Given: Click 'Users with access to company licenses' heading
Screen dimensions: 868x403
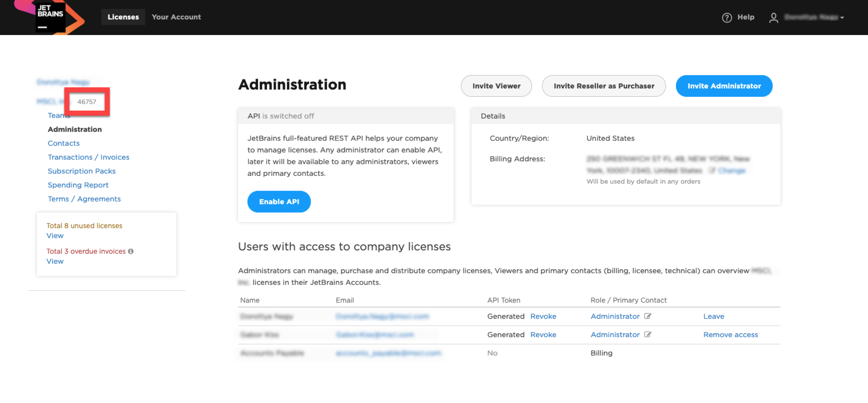Looking at the screenshot, I should click(344, 247).
